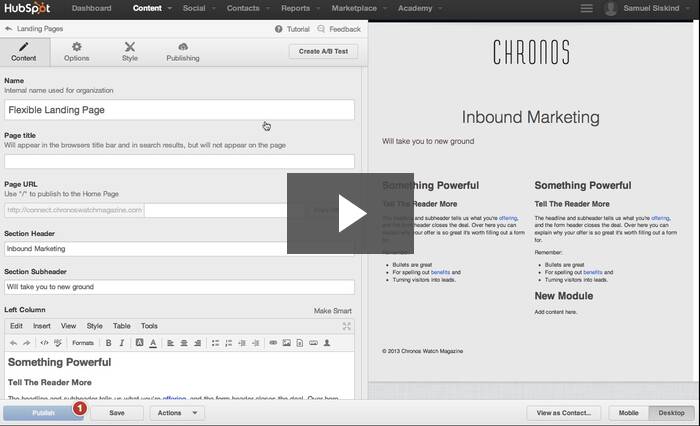Open the Content menu dropdown

(152, 8)
